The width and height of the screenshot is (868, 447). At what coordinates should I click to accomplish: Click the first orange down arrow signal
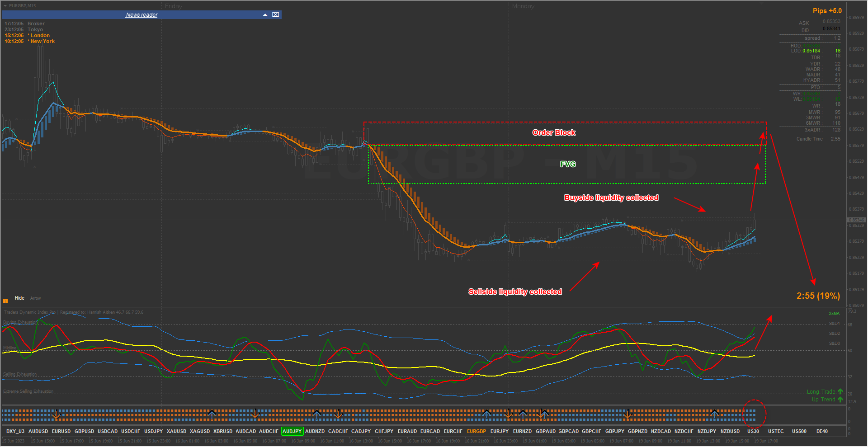pos(57,414)
